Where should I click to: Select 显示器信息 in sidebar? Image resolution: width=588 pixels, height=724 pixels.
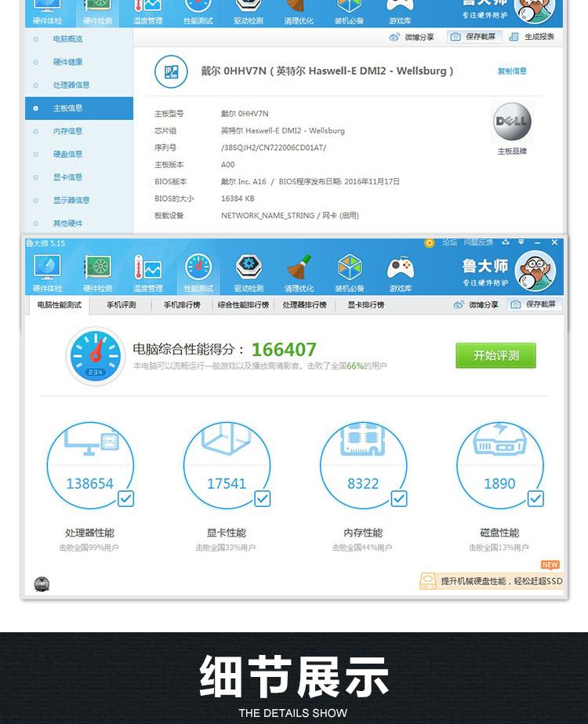click(x=79, y=200)
